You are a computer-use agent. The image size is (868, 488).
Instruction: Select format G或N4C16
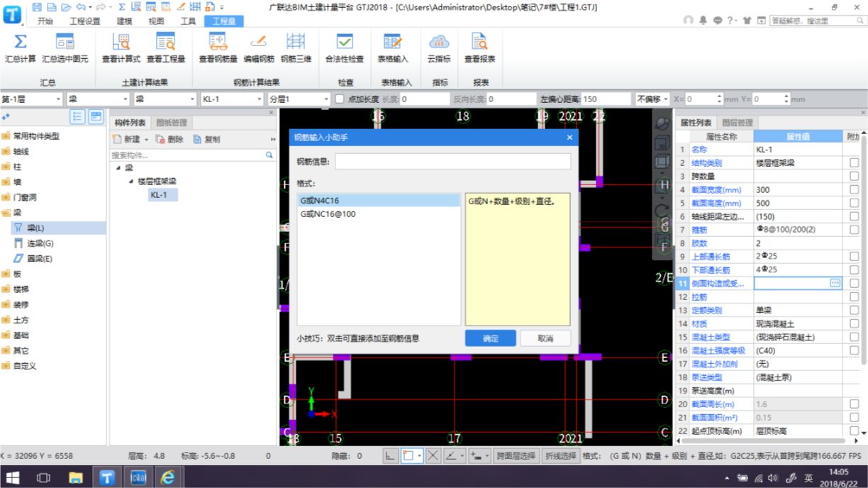pyautogui.click(x=379, y=201)
